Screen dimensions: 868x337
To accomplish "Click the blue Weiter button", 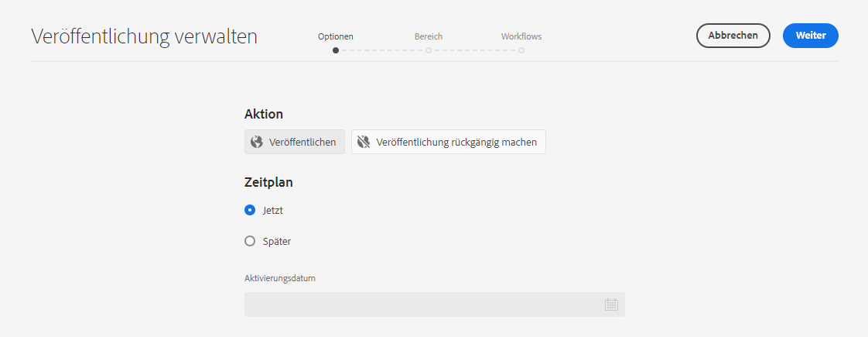I will coord(811,36).
